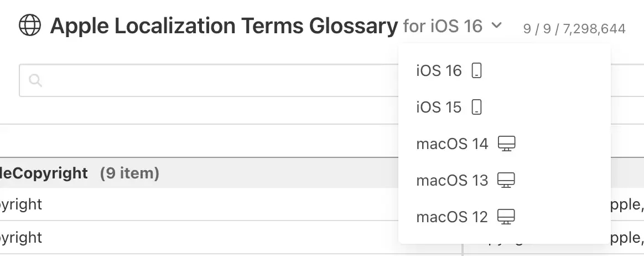Select the macOS 12 option
644x256 pixels.
point(452,217)
